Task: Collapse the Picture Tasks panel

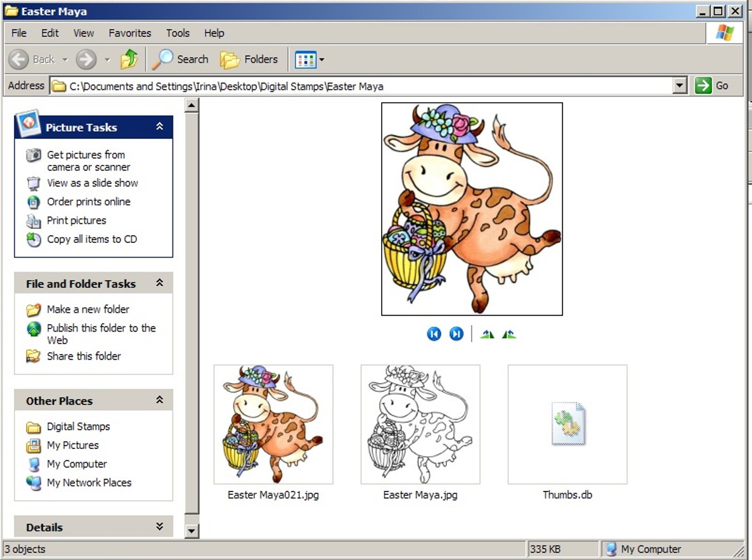Action: 160,126
